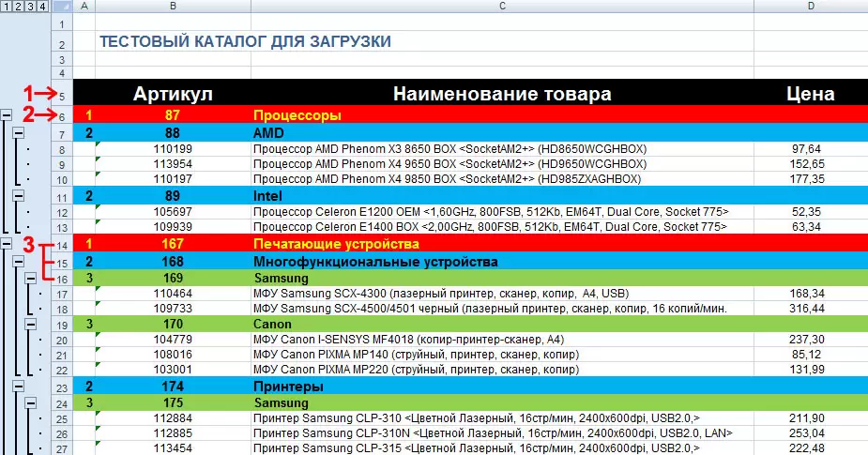Select the ТЕСТОВЫЙ КАТАЛОГ ДЛЯ ЗАГРУЗКИ title cell
The height and width of the screenshot is (455, 868).
click(244, 41)
